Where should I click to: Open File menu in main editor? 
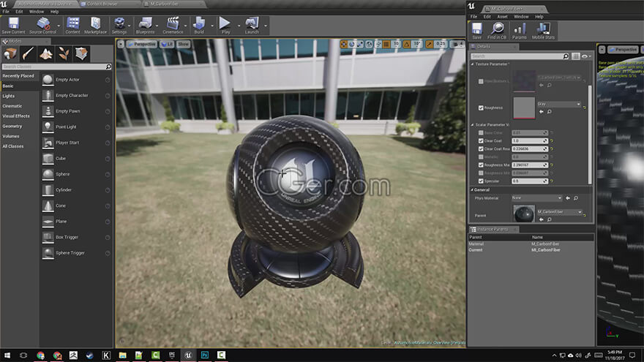(x=6, y=12)
